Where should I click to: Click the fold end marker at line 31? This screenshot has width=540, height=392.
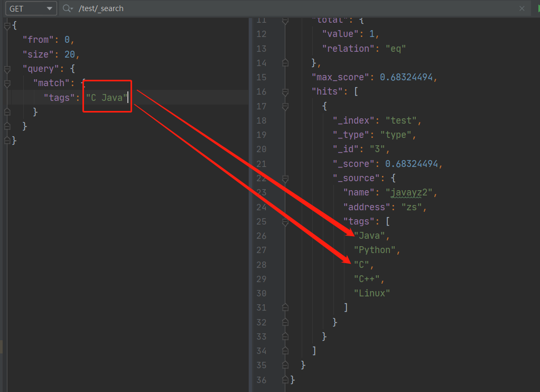point(285,307)
